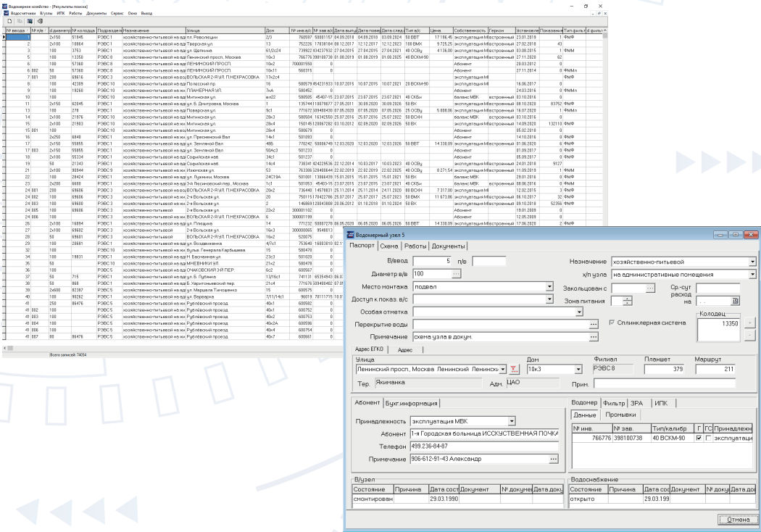761x532 pixels.
Task: Switch to the Адрес tab
Action: [x=404, y=350]
